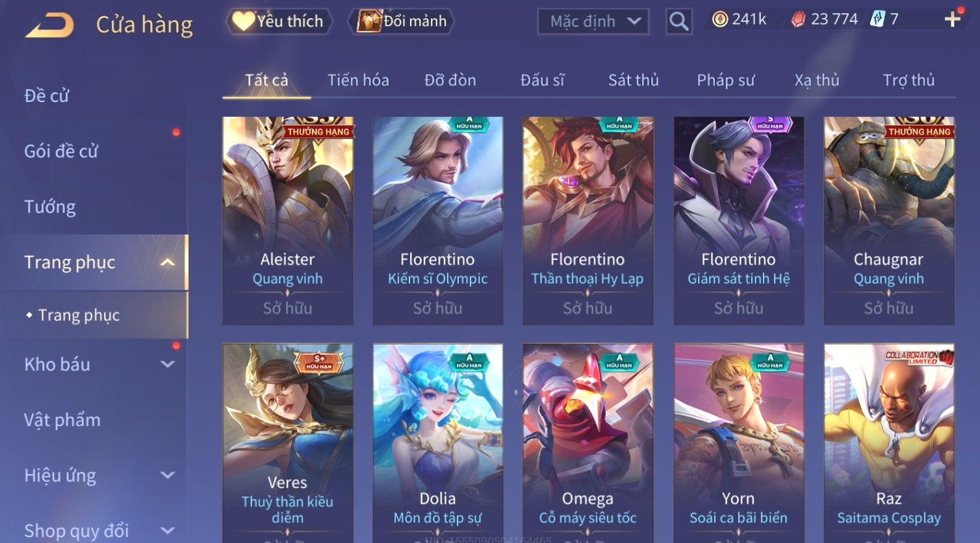Open Vật phẩm in the sidebar
980x543 pixels.
(62, 420)
